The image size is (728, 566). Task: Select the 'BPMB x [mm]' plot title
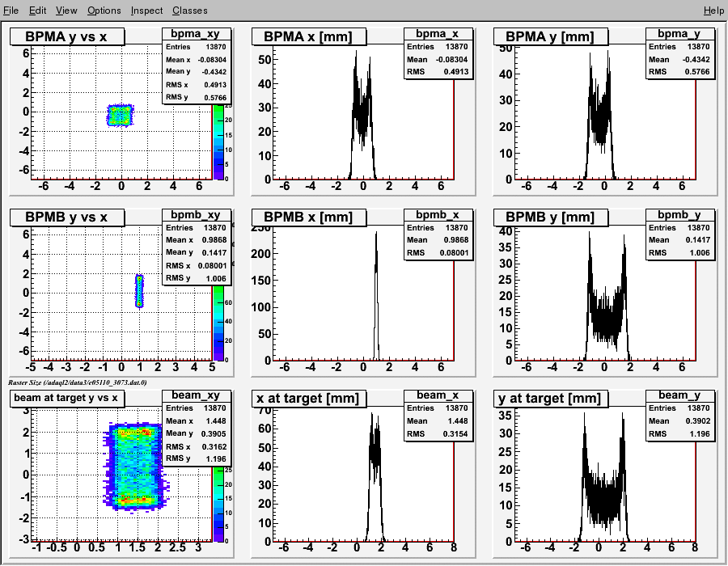coord(309,218)
